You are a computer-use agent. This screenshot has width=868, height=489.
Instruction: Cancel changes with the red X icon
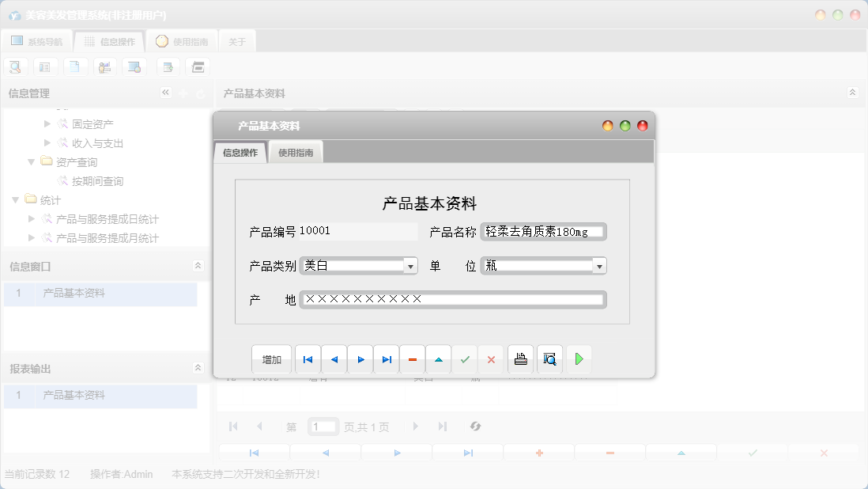pos(491,358)
